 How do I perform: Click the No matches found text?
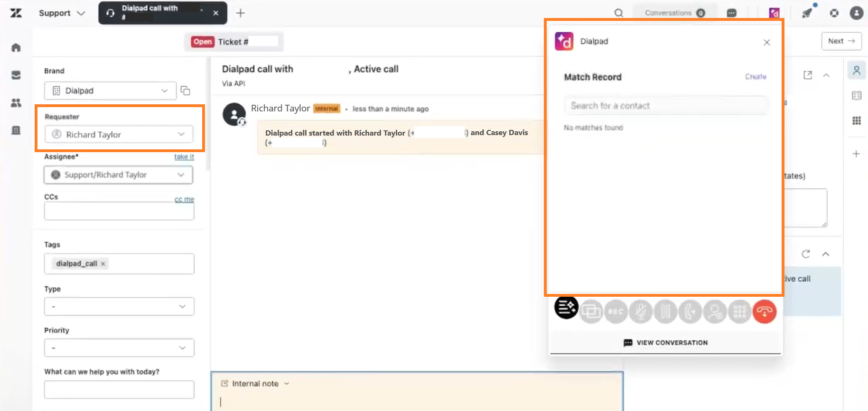pos(593,128)
